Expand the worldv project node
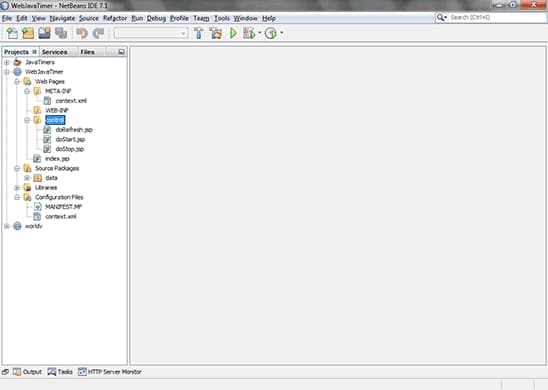This screenshot has width=548, height=390. click(x=7, y=226)
